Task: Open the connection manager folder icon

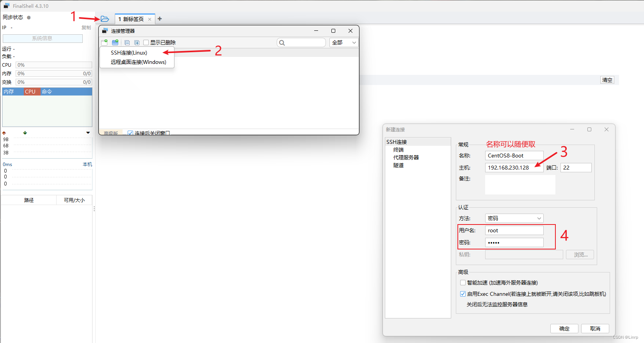Action: 105,19
